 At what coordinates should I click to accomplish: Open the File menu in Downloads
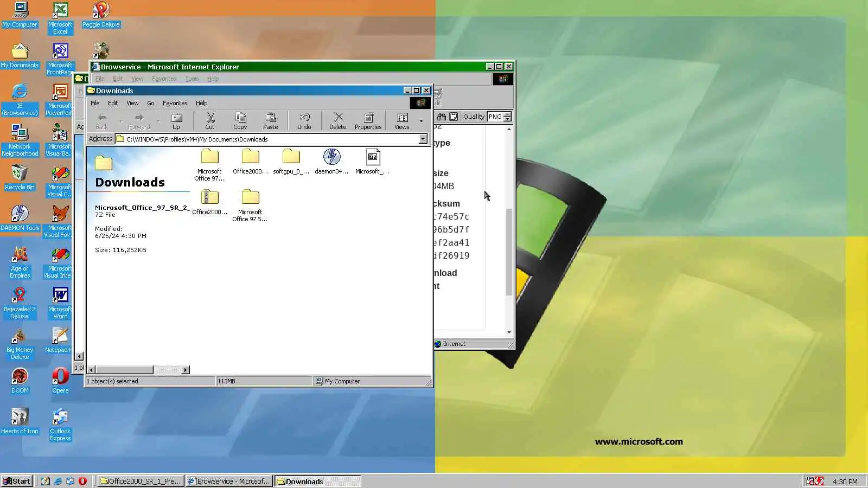click(95, 103)
